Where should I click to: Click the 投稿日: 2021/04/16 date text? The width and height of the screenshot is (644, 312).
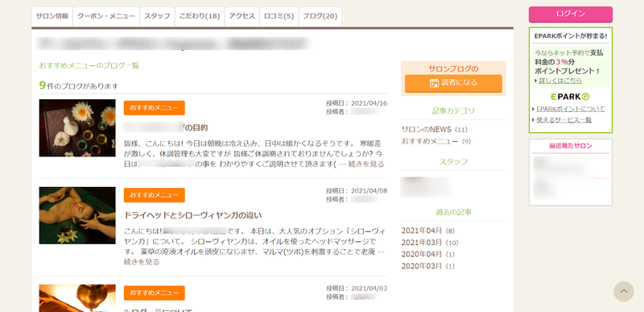click(x=357, y=103)
